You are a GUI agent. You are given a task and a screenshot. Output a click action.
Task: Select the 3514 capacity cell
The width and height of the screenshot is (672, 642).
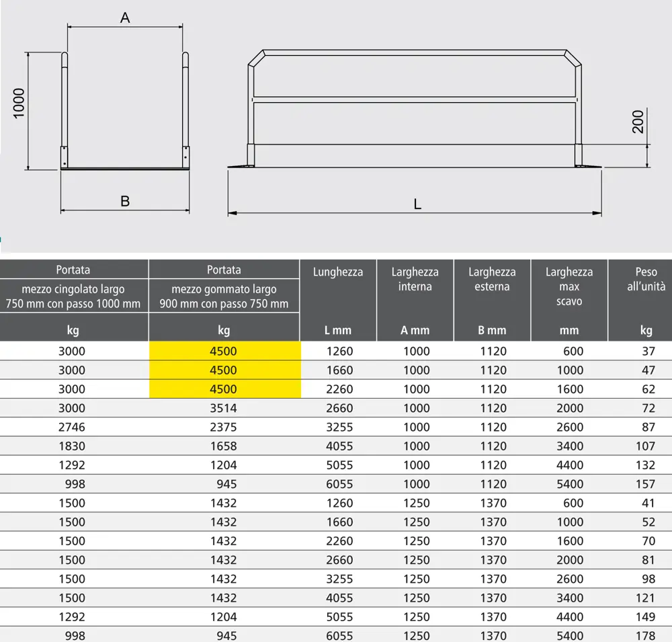(224, 407)
